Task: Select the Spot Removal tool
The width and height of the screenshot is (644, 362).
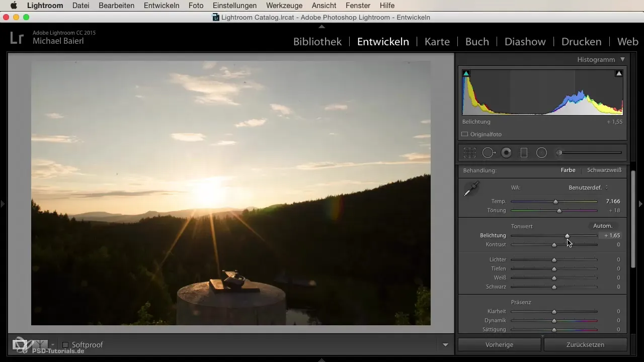Action: click(488, 153)
